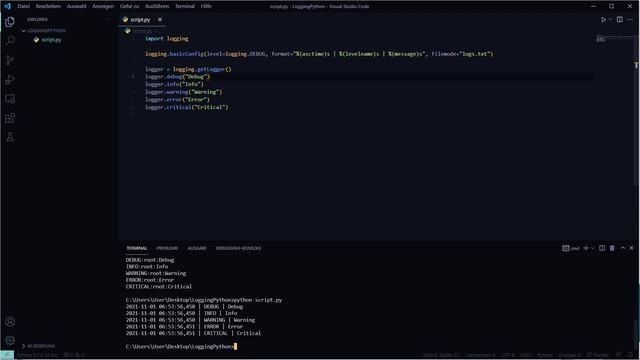
Task: Open the Hilfe menu
Action: pyautogui.click(x=206, y=6)
